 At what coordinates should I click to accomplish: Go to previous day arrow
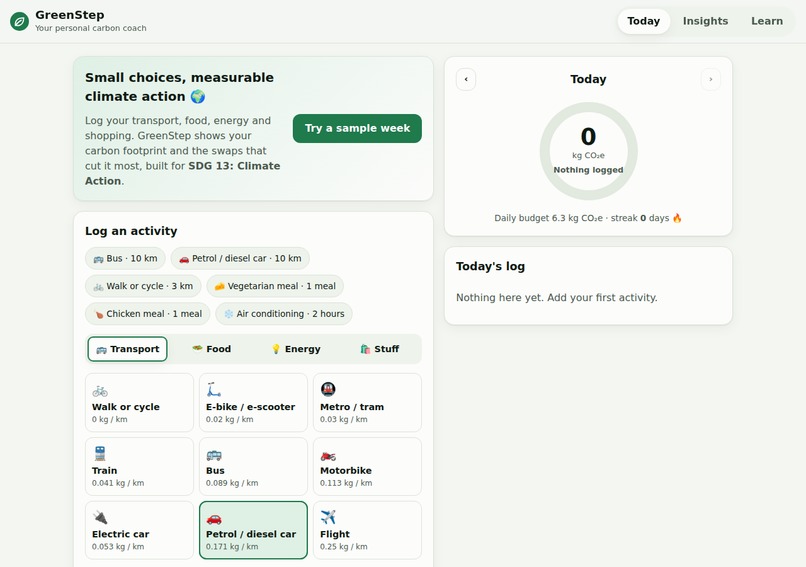[x=466, y=79]
